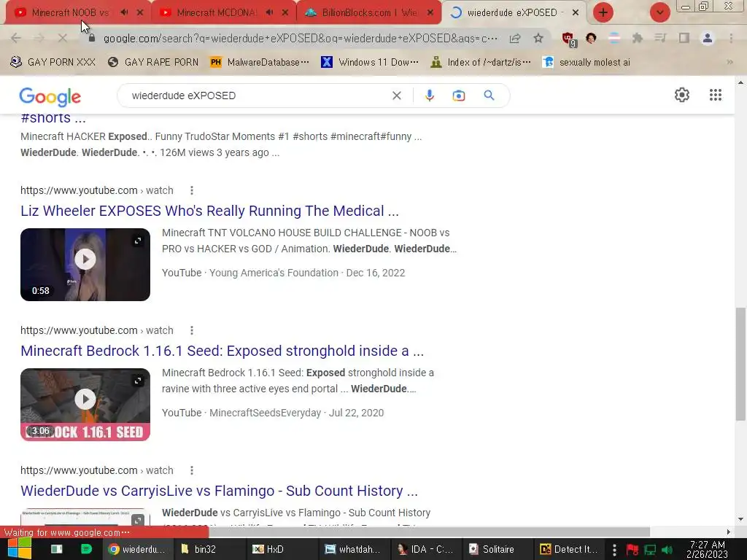Open the tab search dropdown

(659, 12)
